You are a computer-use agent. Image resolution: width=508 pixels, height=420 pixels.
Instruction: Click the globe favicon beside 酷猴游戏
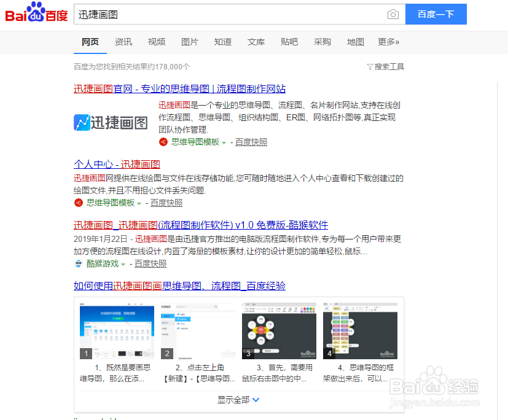click(79, 263)
